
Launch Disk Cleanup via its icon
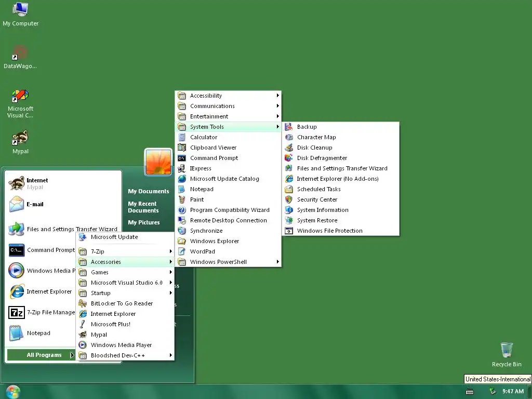[289, 148]
